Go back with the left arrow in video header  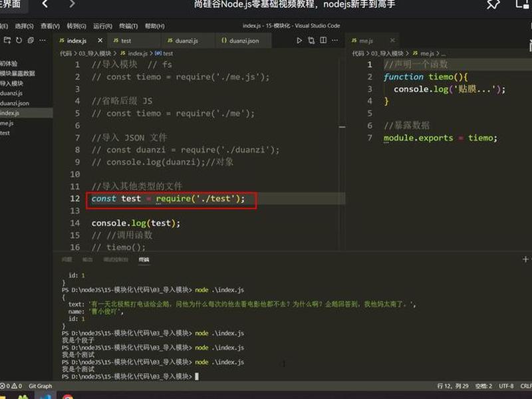click(45, 4)
